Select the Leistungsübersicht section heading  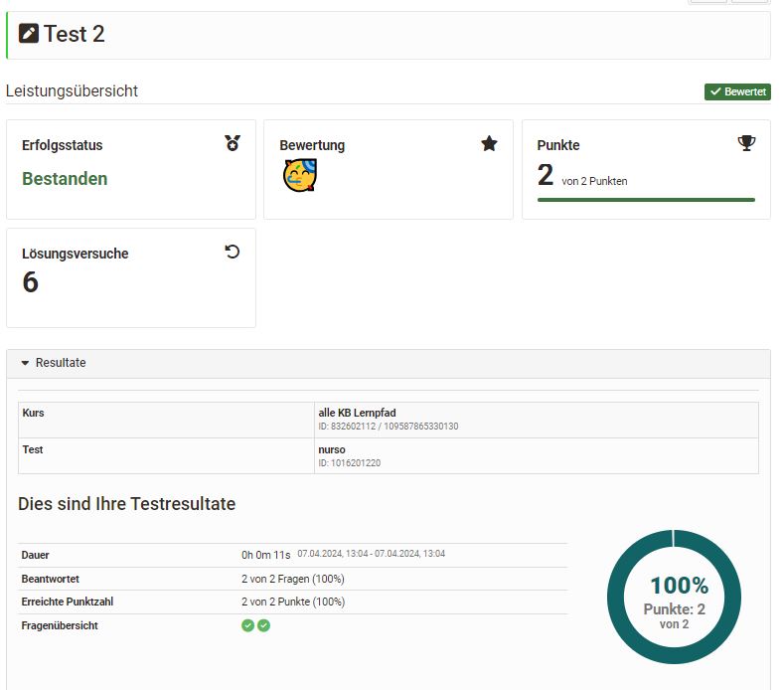pos(72,91)
